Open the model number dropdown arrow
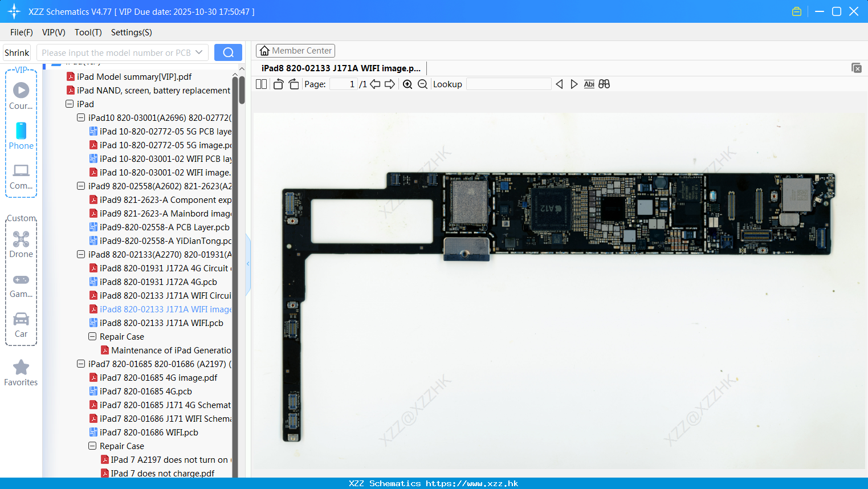Viewport: 868px width, 489px height. 199,52
